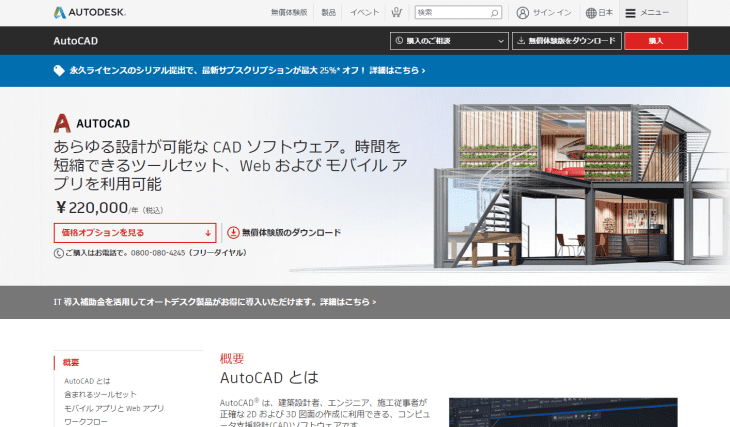The image size is (730, 427).
Task: Click サインイン link
Action: [552, 13]
